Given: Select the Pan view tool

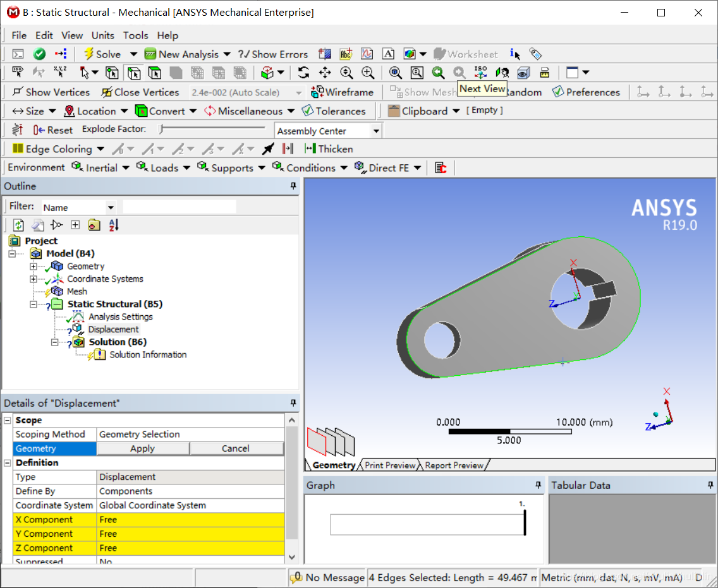Looking at the screenshot, I should pyautogui.click(x=325, y=73).
